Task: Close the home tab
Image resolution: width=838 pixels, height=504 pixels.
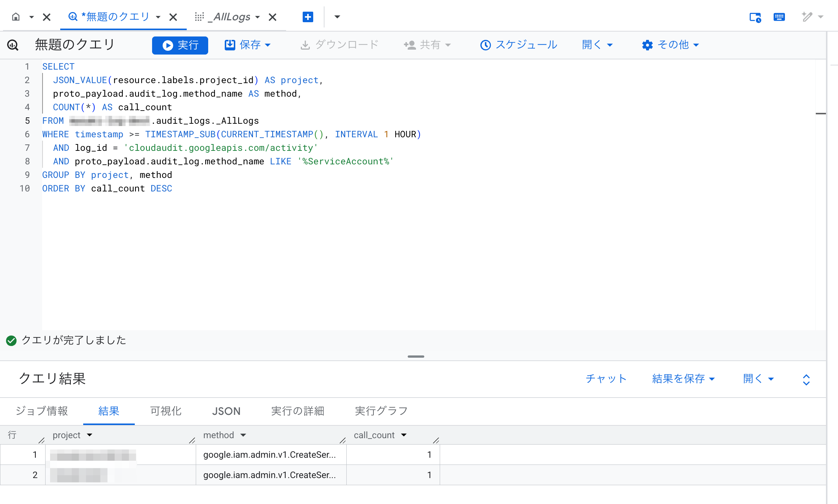Action: (47, 17)
